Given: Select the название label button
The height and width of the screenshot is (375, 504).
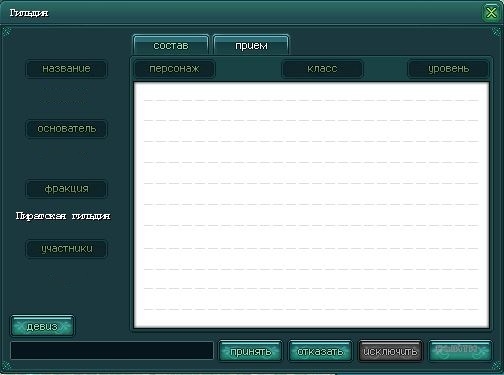Looking at the screenshot, I should 66,69.
